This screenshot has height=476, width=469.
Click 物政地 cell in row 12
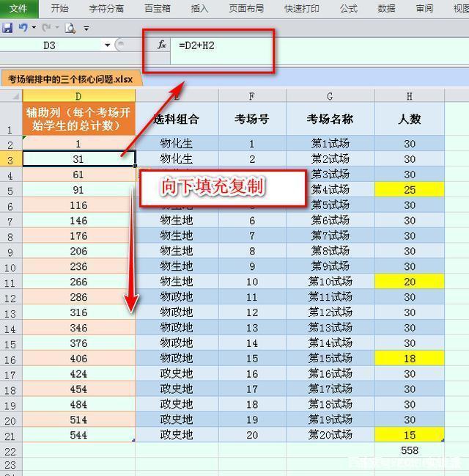[x=177, y=297]
